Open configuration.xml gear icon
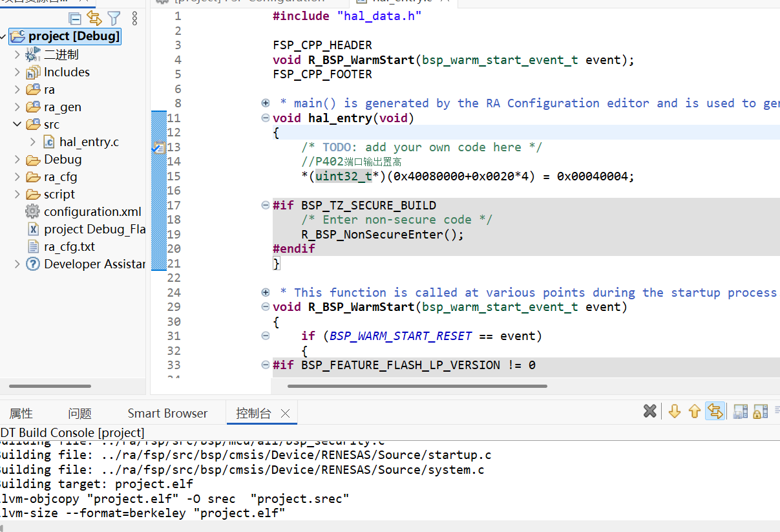This screenshot has height=532, width=780. tap(32, 212)
